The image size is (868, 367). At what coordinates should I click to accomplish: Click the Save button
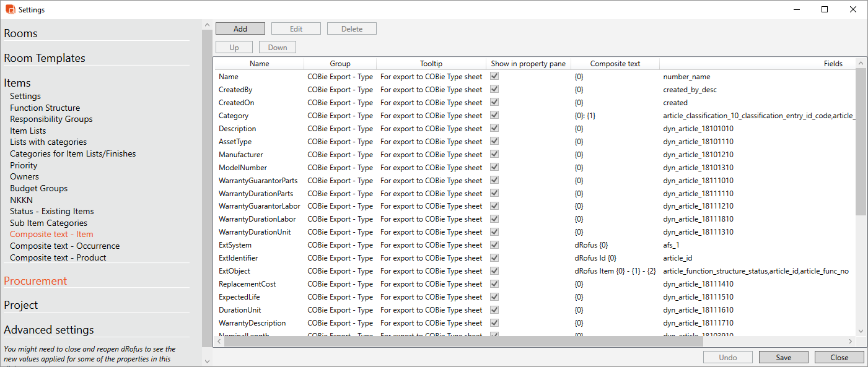coord(783,357)
